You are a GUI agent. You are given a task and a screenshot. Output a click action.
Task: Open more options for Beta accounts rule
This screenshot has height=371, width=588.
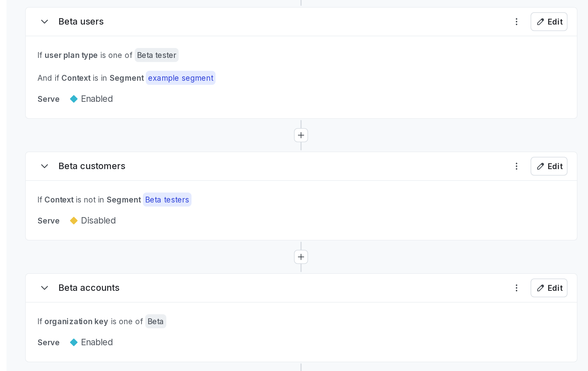tap(517, 288)
